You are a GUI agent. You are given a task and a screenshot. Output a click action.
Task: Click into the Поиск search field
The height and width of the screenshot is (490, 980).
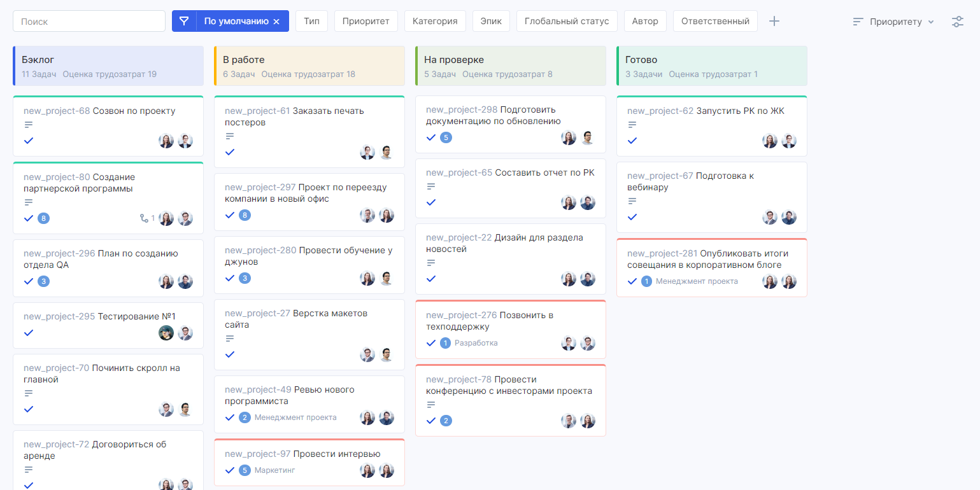(89, 21)
